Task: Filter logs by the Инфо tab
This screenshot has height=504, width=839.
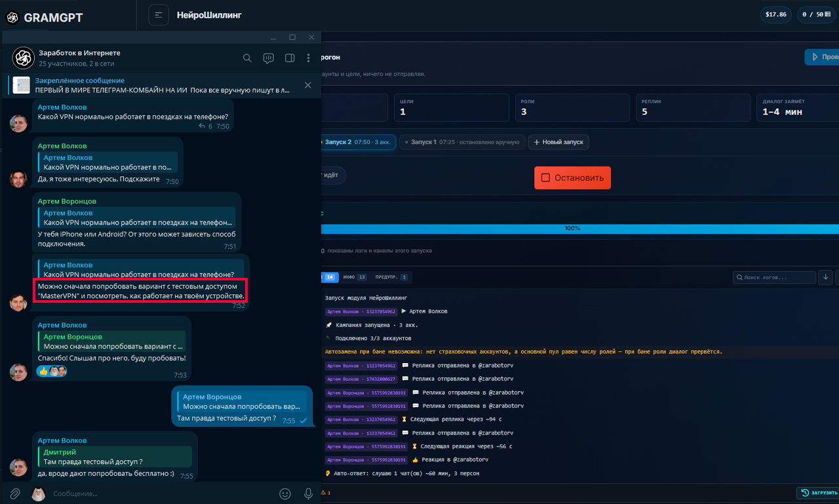Action: 355,277
